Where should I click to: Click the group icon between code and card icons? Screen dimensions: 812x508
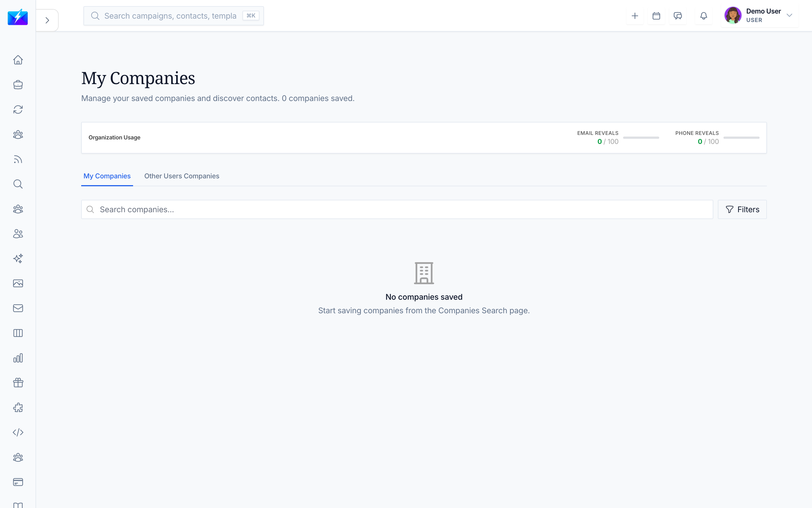point(18,457)
